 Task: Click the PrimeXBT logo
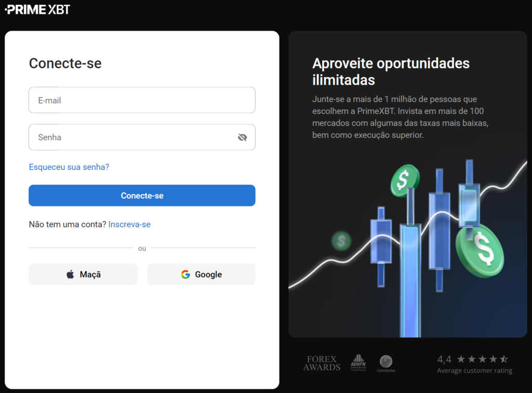click(36, 9)
